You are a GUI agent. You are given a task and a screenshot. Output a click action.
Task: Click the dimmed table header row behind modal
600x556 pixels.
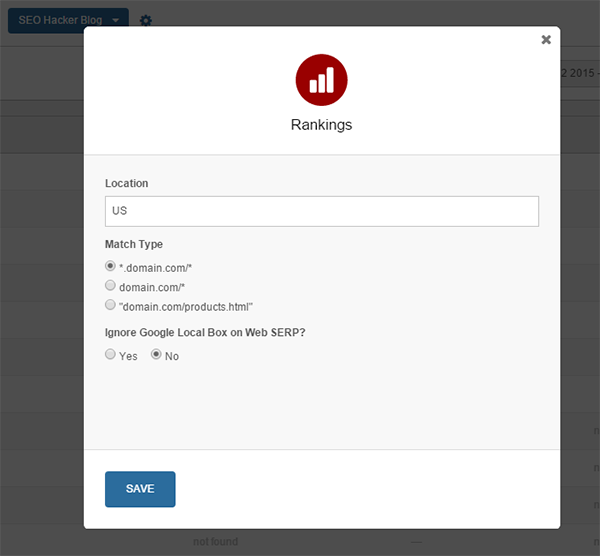click(x=40, y=133)
